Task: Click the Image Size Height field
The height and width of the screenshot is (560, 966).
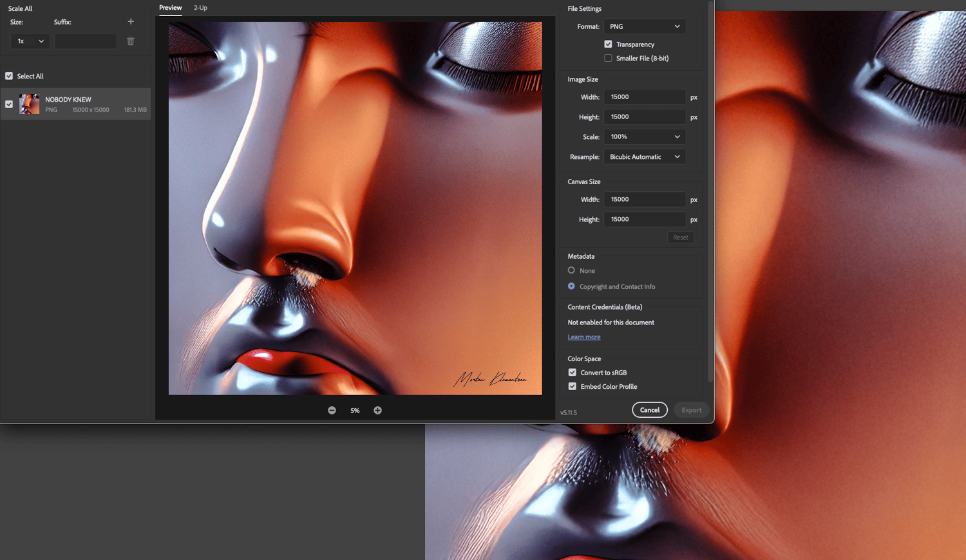Action: click(645, 117)
